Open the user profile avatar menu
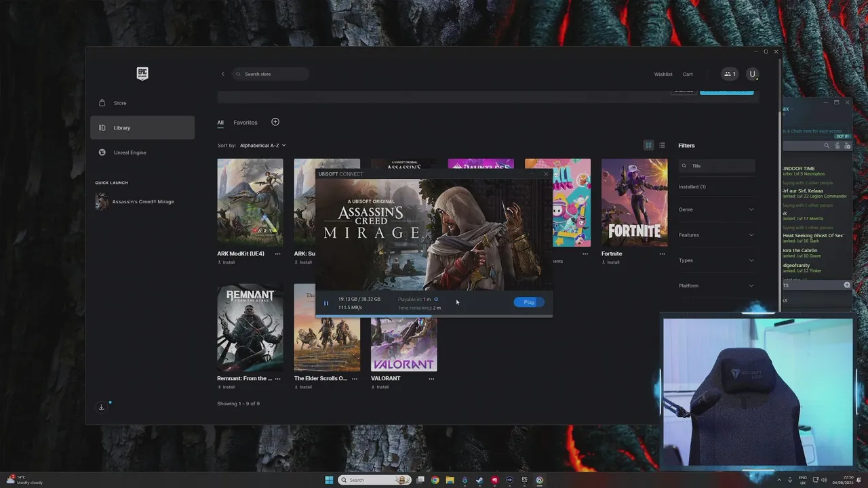Image resolution: width=868 pixels, height=488 pixels. (752, 74)
